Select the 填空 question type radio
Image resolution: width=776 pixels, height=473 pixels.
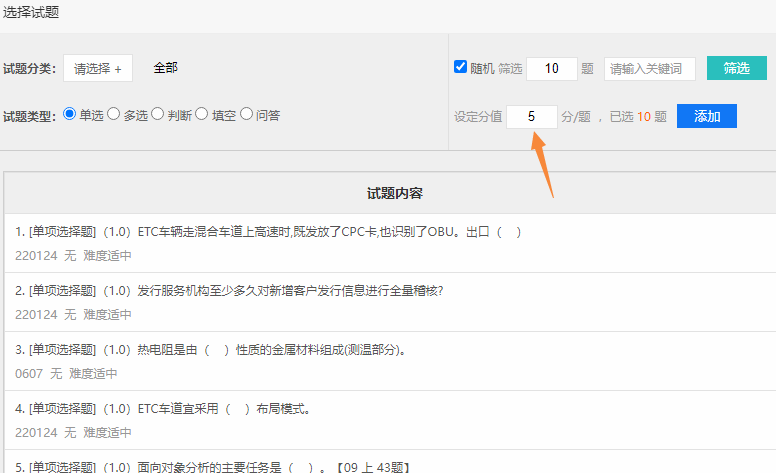click(201, 114)
